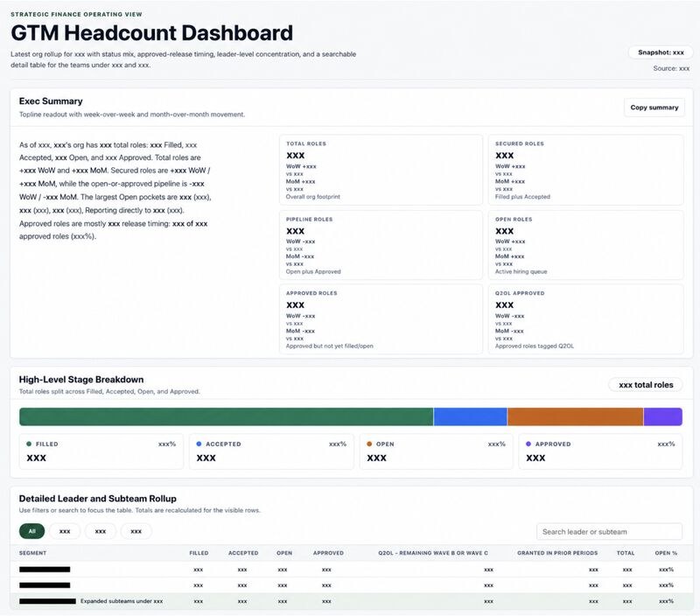
Task: Click the Filled plus Accepted caption
Action: pos(522,197)
